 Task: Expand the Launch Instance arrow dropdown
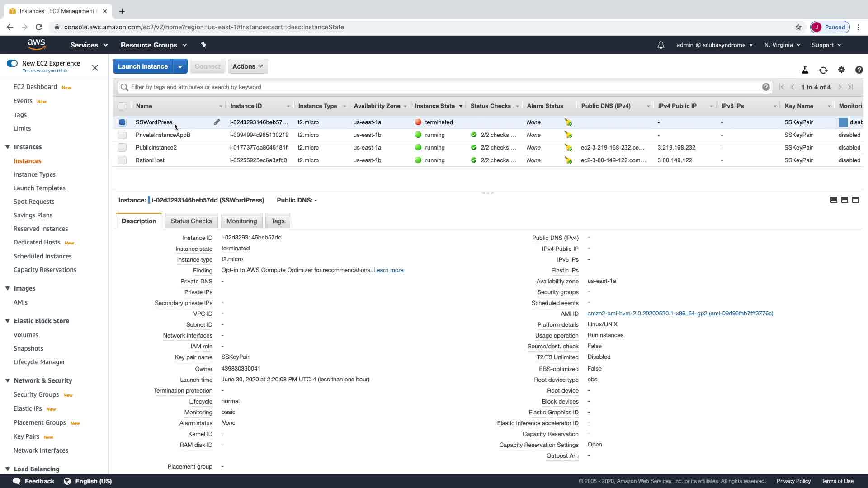(x=180, y=66)
